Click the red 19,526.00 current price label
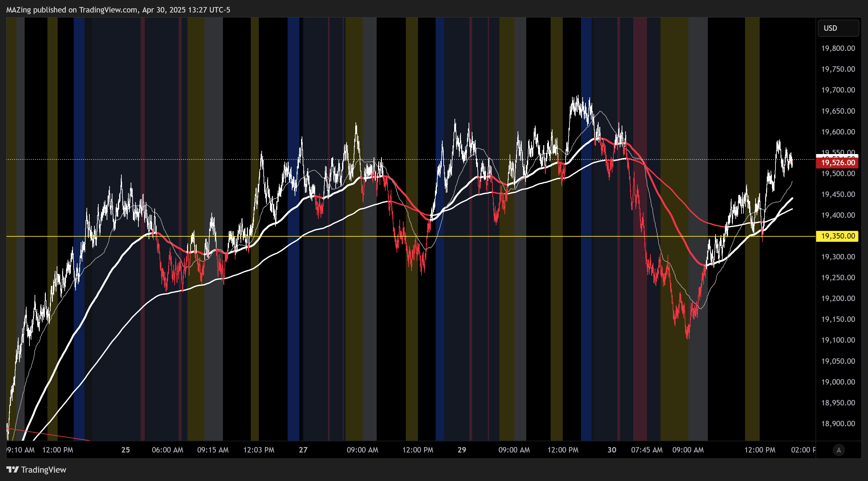The height and width of the screenshot is (481, 868). (837, 163)
